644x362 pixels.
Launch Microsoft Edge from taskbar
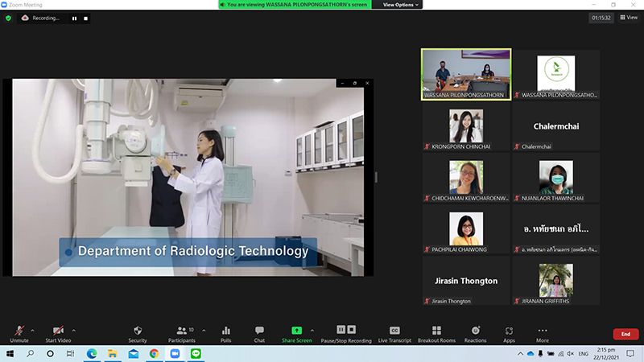92,353
